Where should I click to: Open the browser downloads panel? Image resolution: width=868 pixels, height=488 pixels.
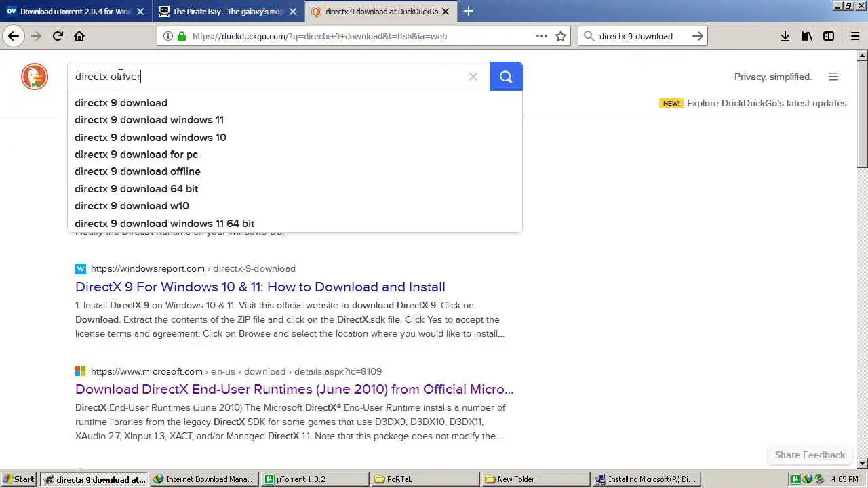click(x=785, y=36)
